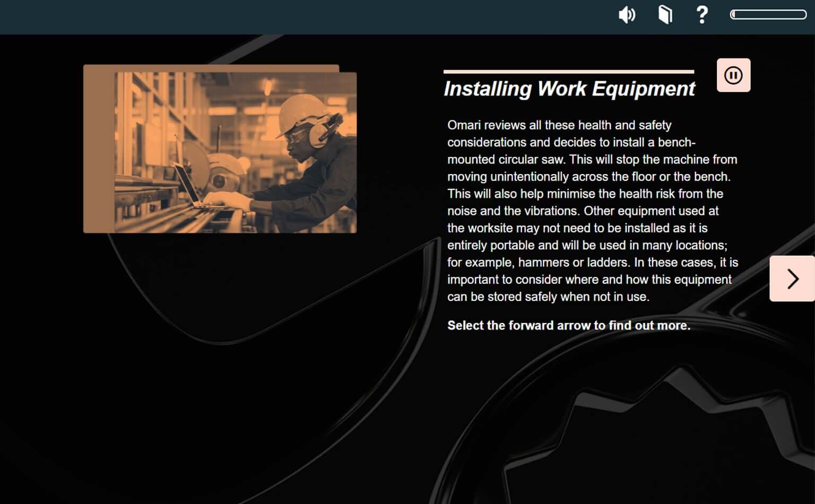Click the paragraph starting 'Omari reviews all'
The image size is (815, 504).
593,211
